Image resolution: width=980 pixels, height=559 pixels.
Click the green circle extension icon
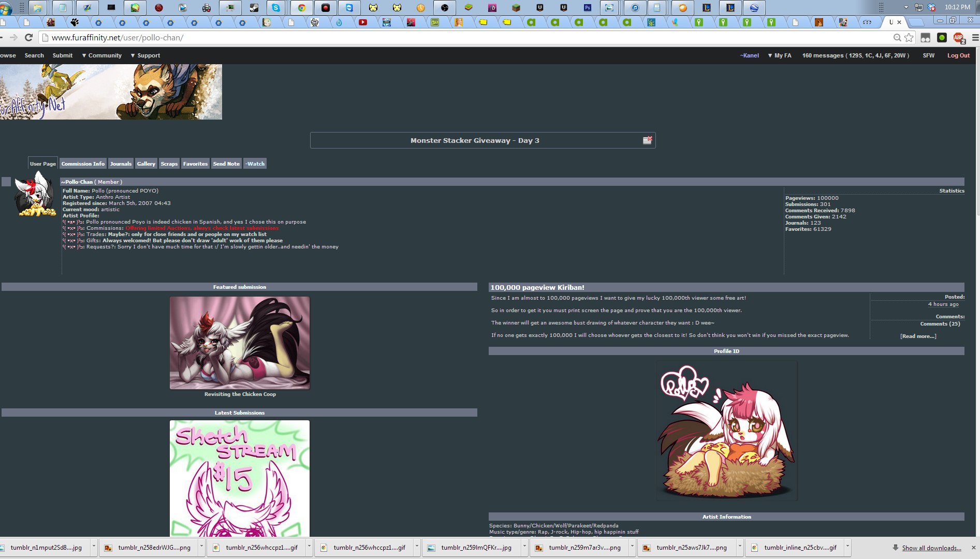942,38
